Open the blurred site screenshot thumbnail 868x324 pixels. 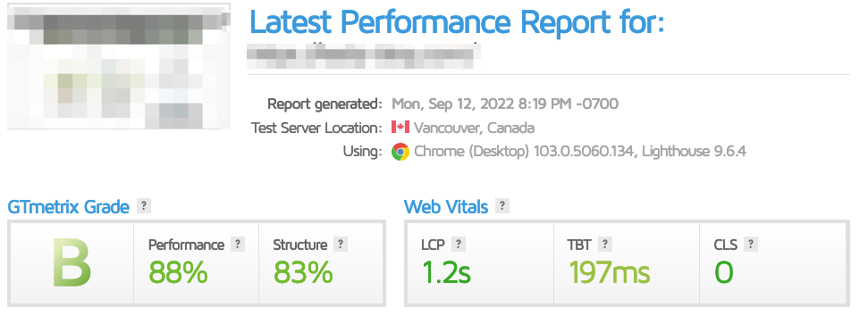(x=119, y=66)
